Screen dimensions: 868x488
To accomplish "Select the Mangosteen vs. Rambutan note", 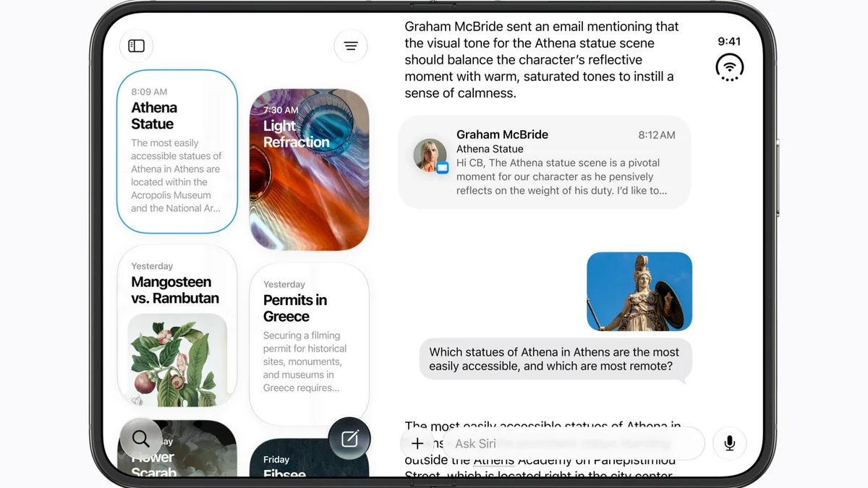I will (x=177, y=328).
